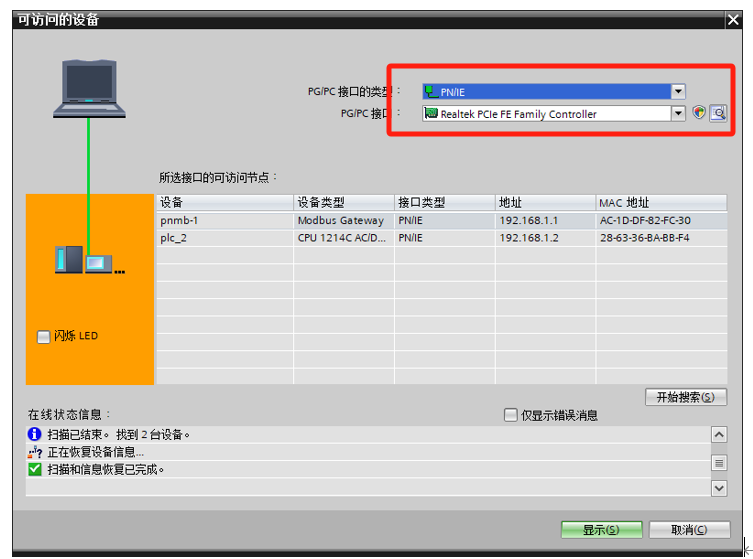
Task: Select Realtek PCIe FE Family Controller combo box
Action: (x=554, y=113)
